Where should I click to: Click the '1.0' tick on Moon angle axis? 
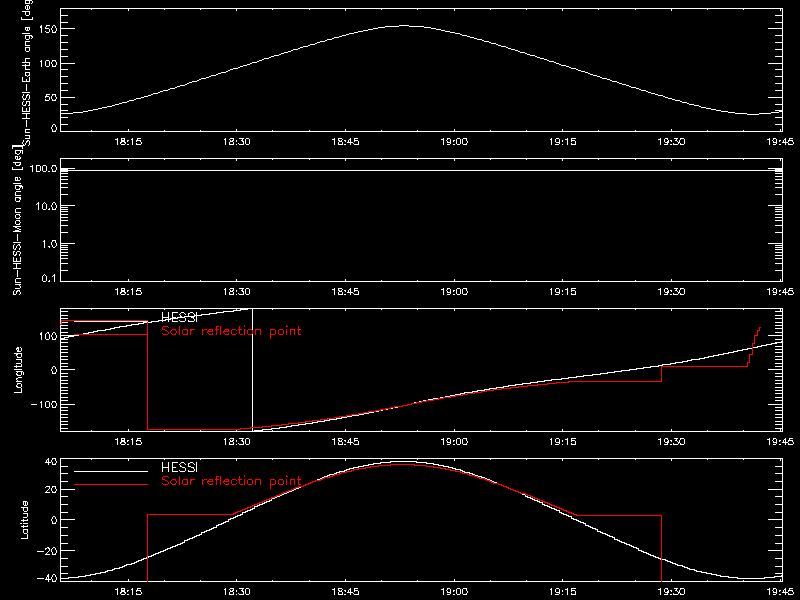50,244
